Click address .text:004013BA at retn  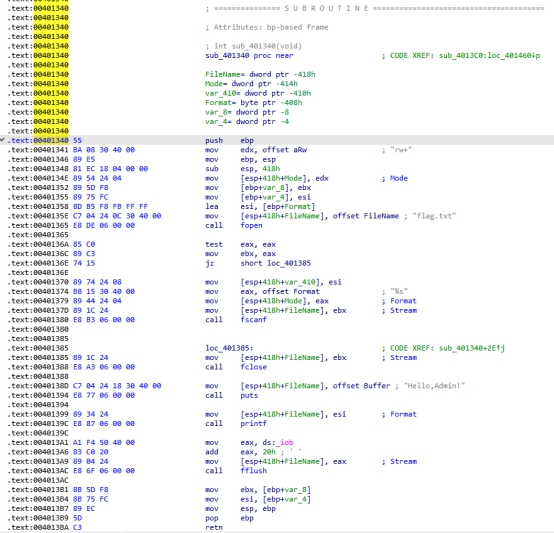click(x=38, y=527)
